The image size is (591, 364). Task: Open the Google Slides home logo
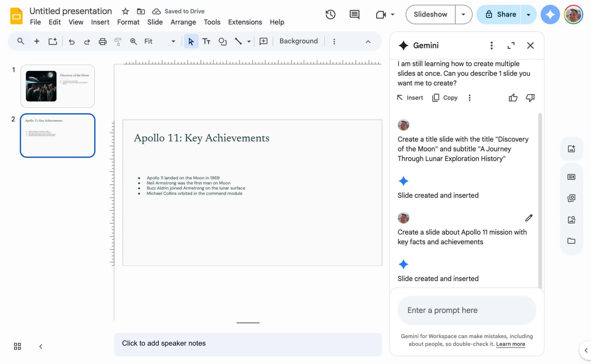pyautogui.click(x=16, y=16)
